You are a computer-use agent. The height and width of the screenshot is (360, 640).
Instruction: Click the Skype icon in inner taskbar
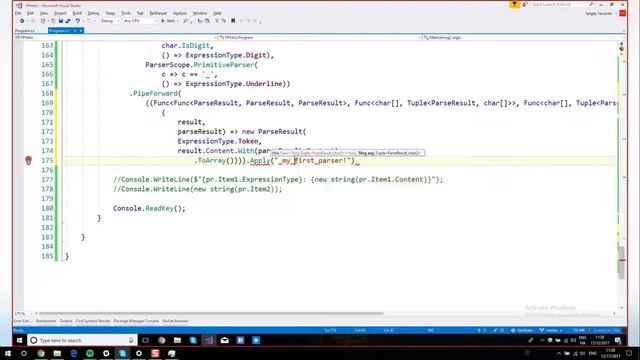coord(193,340)
